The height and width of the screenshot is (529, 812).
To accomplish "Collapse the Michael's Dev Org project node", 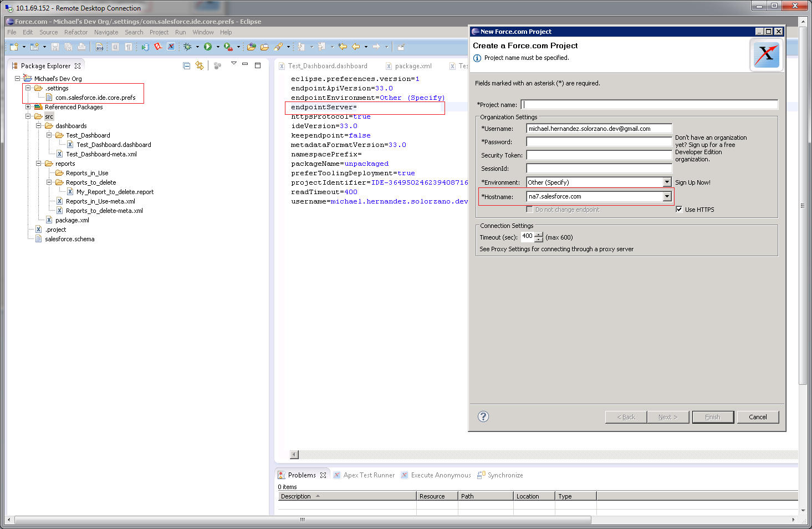I will tap(17, 78).
